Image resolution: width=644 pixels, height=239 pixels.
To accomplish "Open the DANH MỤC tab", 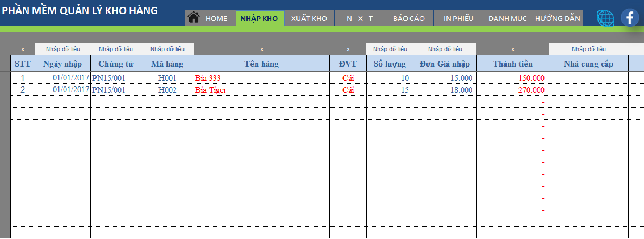I will coord(508,18).
